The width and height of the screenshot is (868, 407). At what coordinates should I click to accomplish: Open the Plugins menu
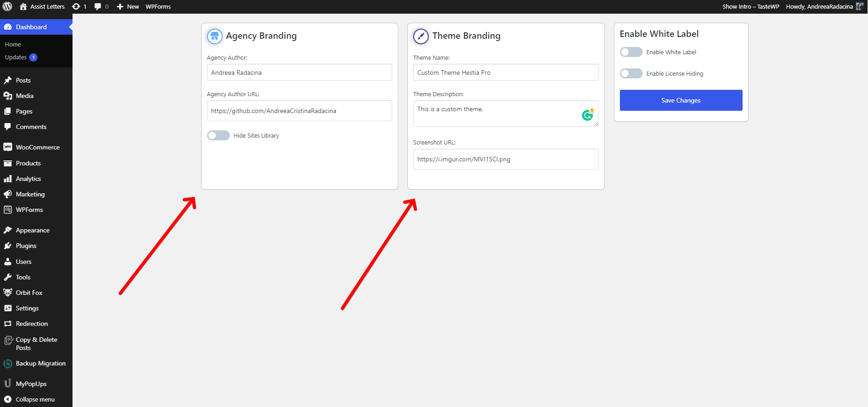26,246
